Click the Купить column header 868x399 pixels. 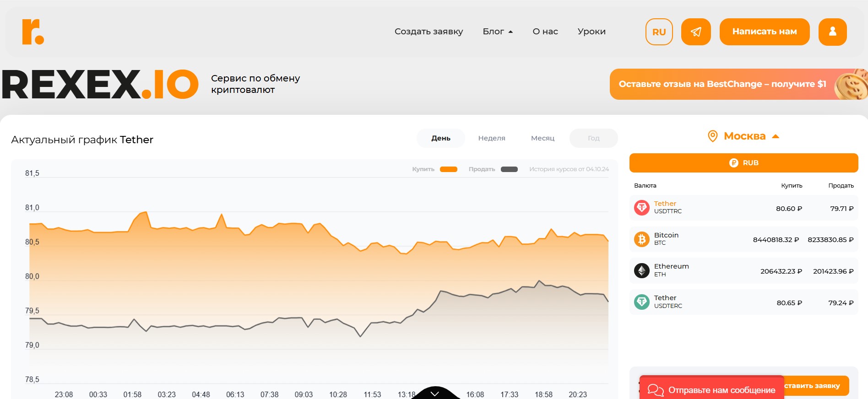tap(792, 185)
